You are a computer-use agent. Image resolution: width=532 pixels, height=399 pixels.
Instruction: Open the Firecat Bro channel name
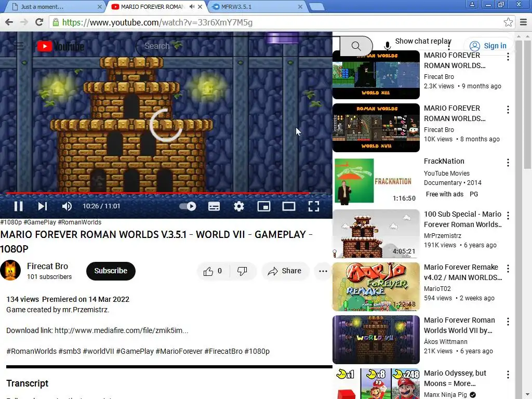tap(47, 266)
